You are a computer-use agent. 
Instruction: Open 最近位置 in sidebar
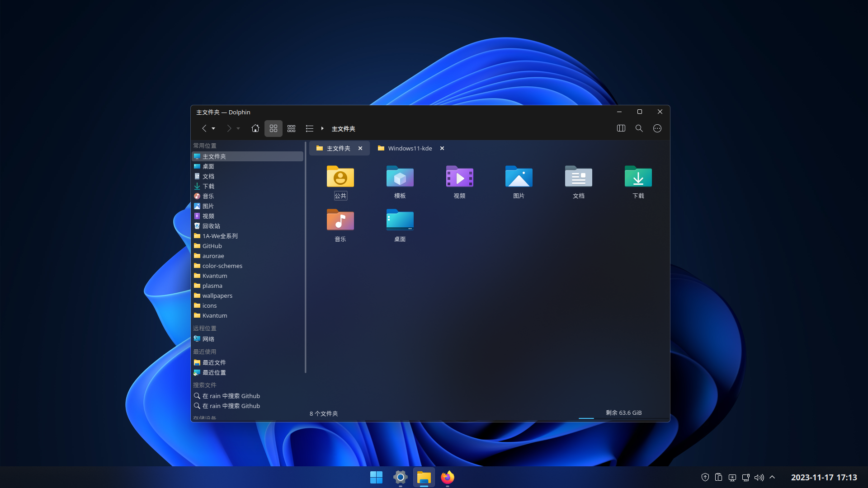[247, 372]
